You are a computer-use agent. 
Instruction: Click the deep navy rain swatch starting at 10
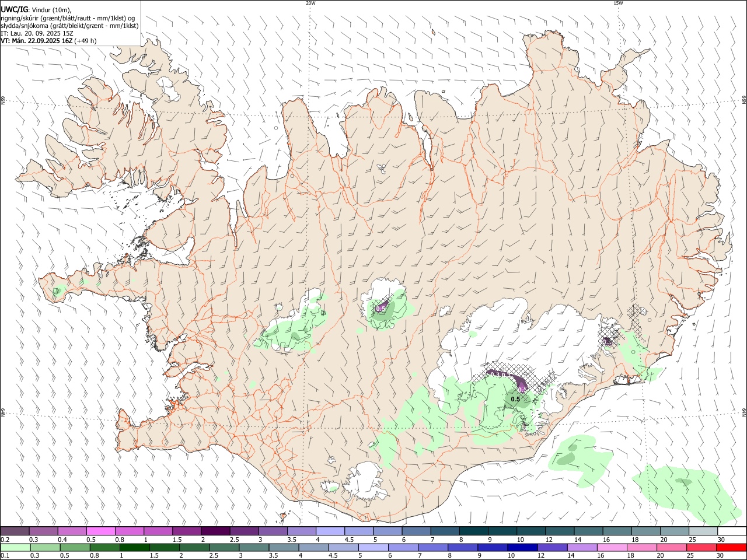[x=522, y=548]
